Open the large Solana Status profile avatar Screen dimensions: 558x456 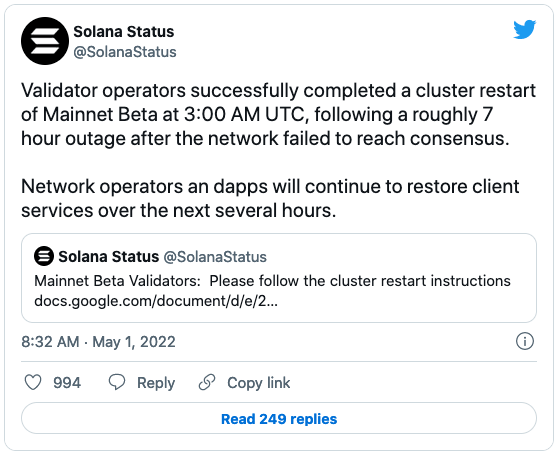click(45, 41)
